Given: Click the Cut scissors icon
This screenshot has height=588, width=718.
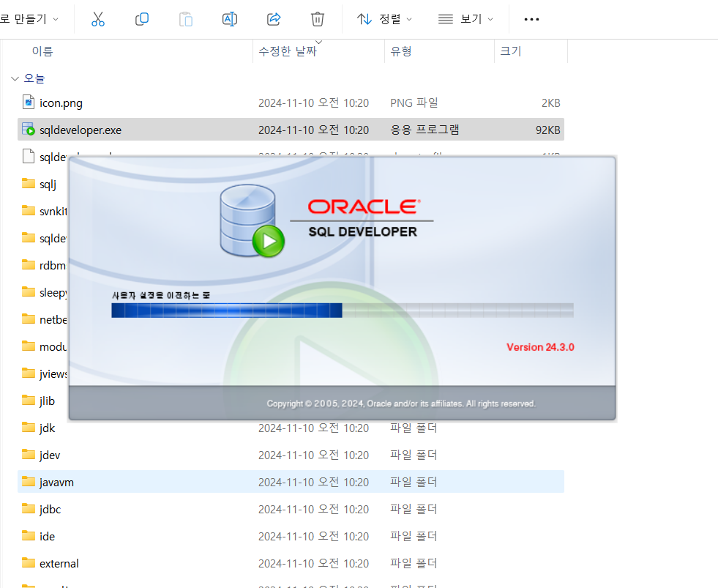Looking at the screenshot, I should 98,19.
